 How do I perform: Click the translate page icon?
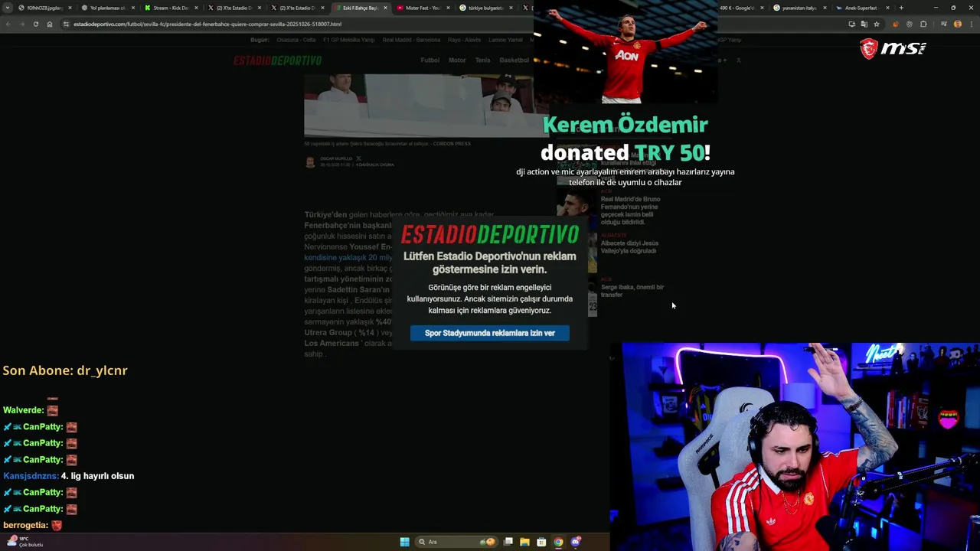tap(864, 24)
